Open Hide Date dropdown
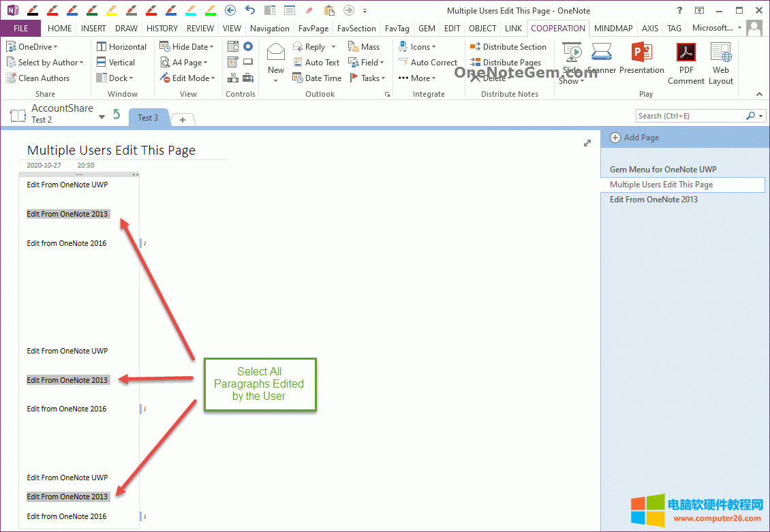Image resolution: width=770 pixels, height=532 pixels. coord(187,46)
